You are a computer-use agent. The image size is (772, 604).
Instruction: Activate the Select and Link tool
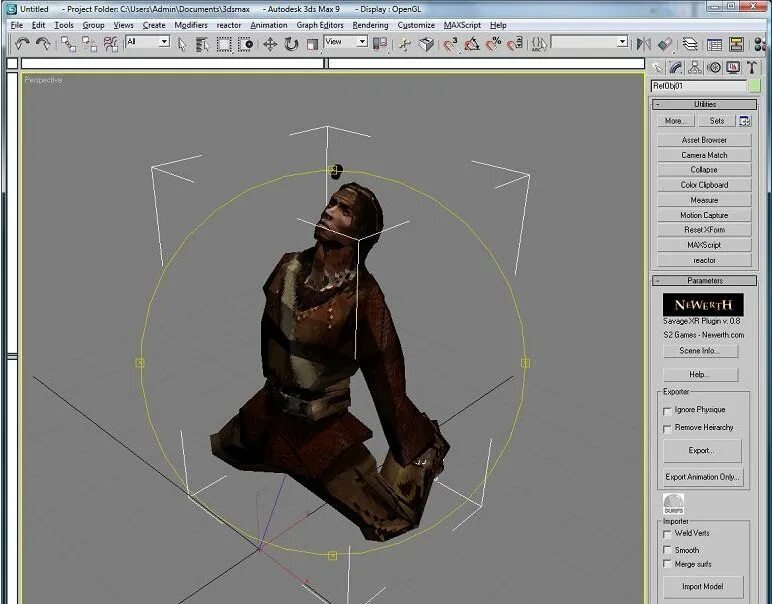coord(68,44)
